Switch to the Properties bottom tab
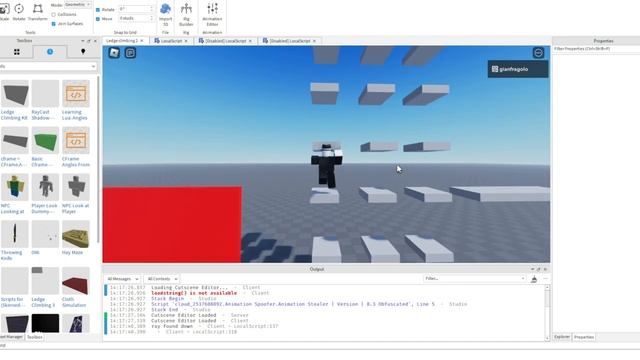The image size is (640, 360). pos(584,337)
